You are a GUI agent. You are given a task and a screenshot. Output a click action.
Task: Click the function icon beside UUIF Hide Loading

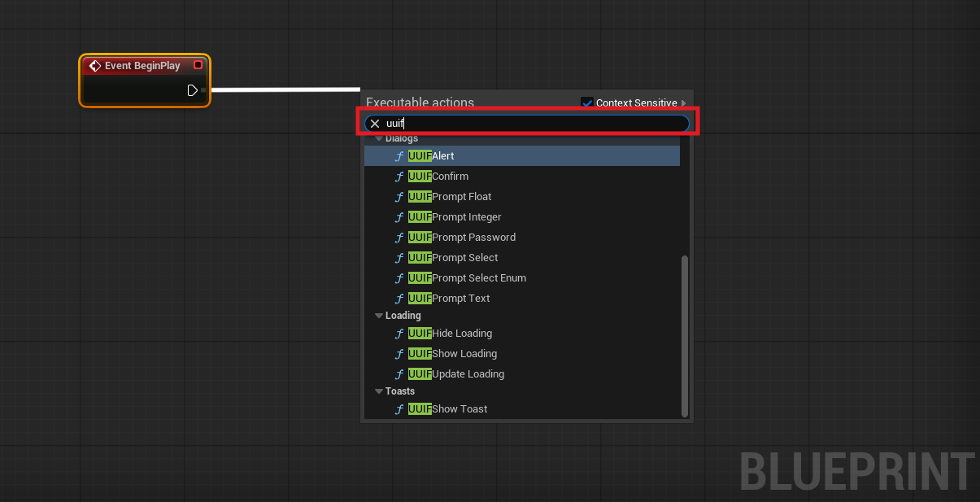[399, 334]
